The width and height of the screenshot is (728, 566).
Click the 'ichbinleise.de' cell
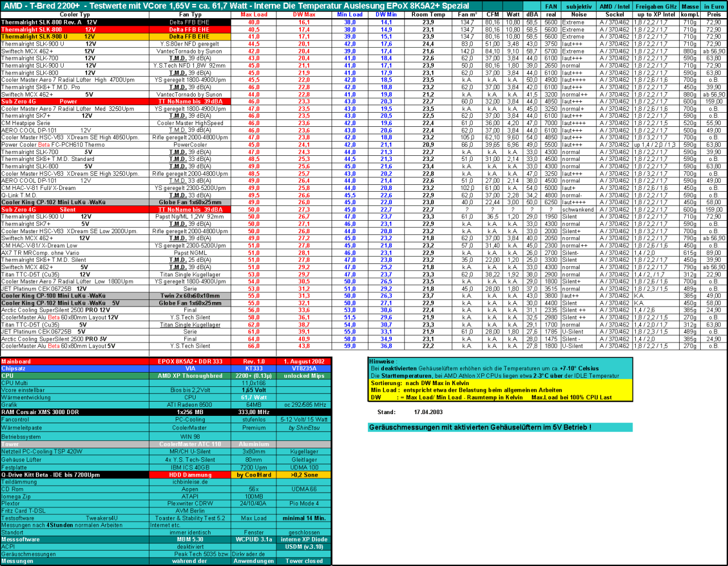[191, 482]
